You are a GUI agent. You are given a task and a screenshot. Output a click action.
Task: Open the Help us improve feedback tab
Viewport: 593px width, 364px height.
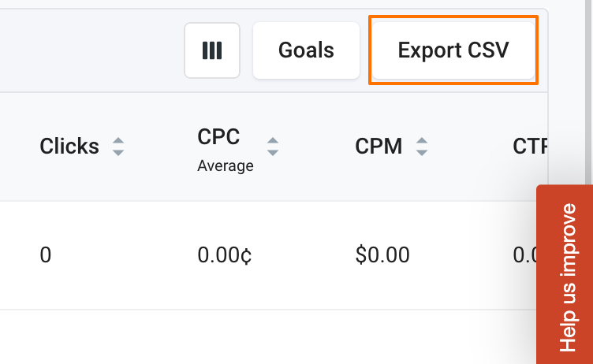(x=565, y=276)
